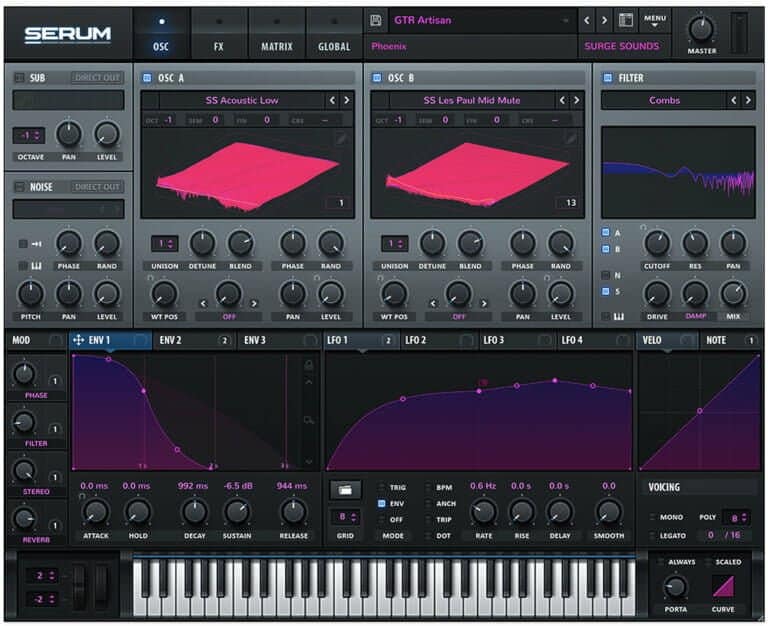Enable LFO BPM sync

pyautogui.click(x=428, y=487)
